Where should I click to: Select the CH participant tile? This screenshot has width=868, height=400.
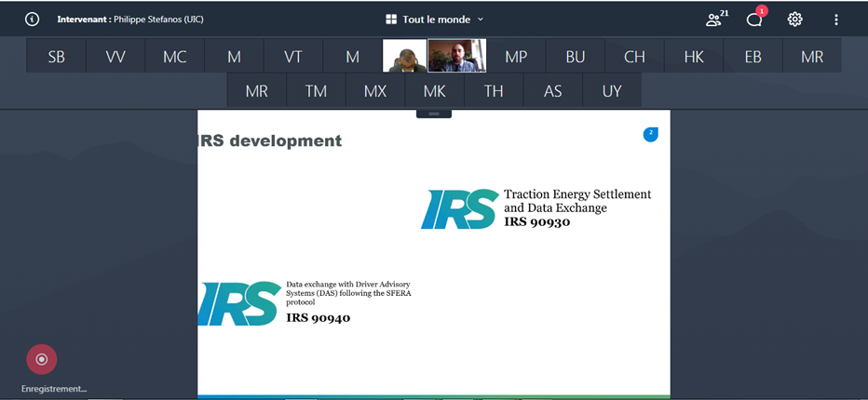click(634, 56)
